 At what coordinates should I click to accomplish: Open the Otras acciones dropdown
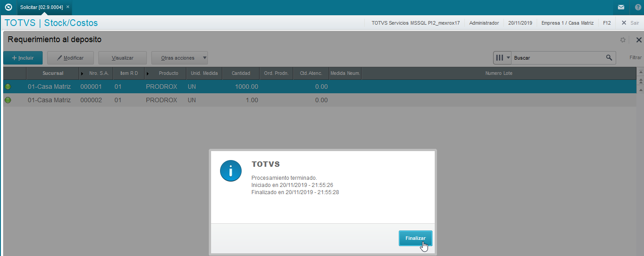(x=179, y=58)
